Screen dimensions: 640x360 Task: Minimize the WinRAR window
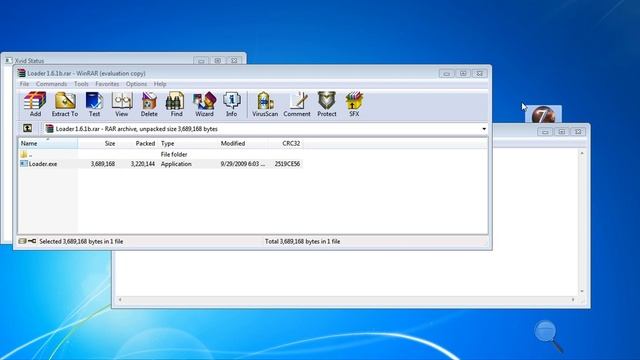point(447,73)
